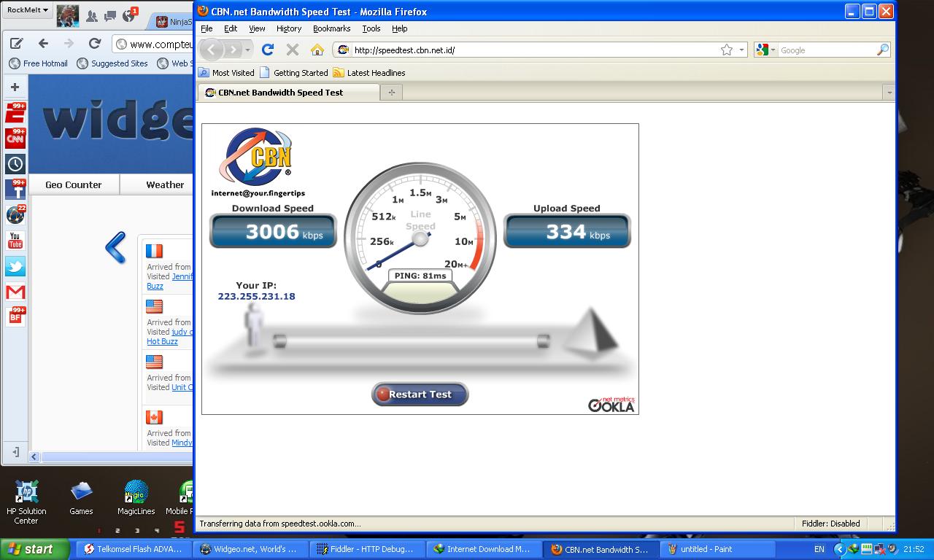Click the clock icon in the RockMelt sidebar
Viewport: 934px width, 560px height.
tap(15, 164)
